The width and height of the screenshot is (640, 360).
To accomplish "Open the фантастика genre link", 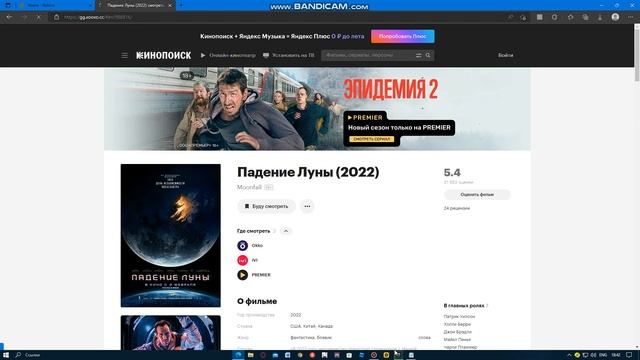I will (x=302, y=338).
